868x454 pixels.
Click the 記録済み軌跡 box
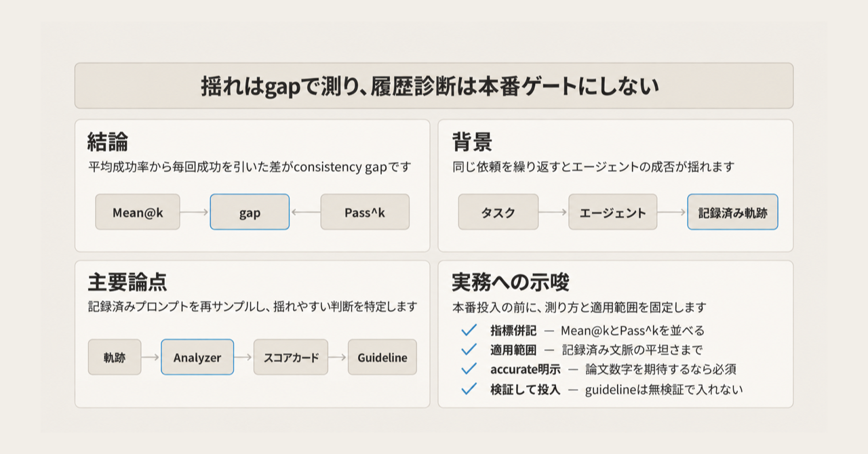732,212
